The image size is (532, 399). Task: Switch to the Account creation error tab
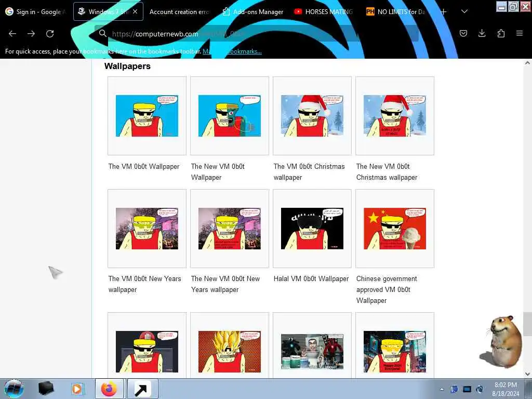click(179, 11)
